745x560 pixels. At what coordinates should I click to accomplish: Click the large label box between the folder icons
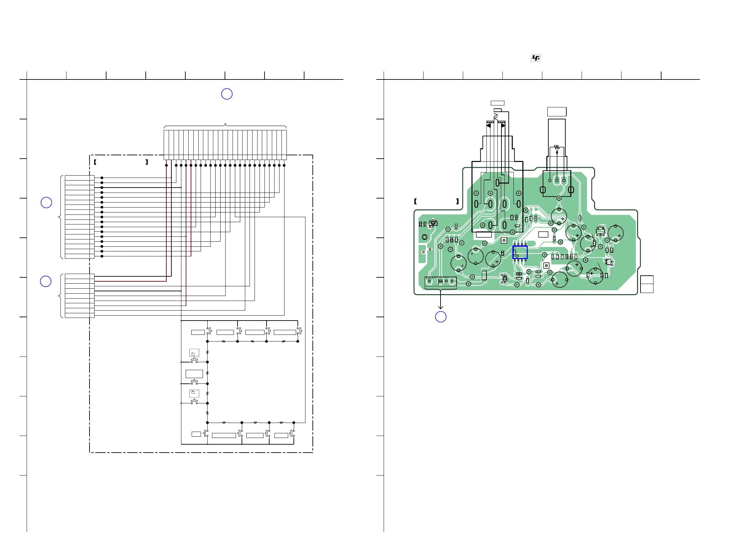pos(194,374)
